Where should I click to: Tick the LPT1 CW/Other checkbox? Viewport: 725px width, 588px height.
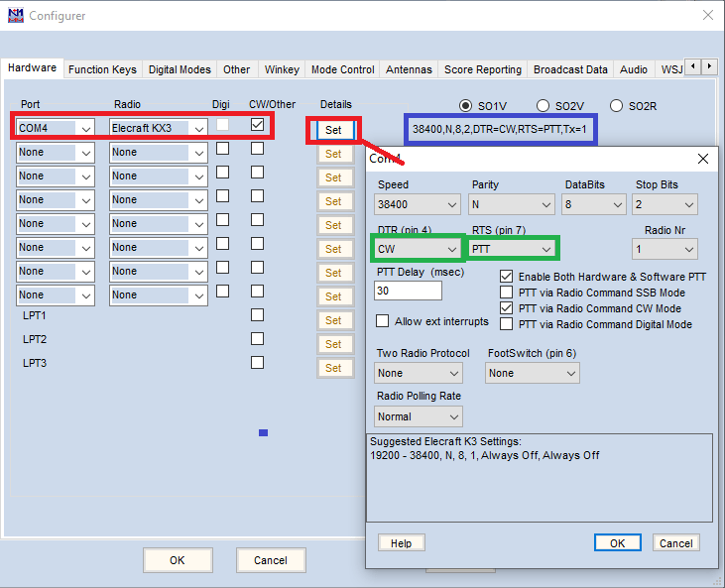(257, 315)
